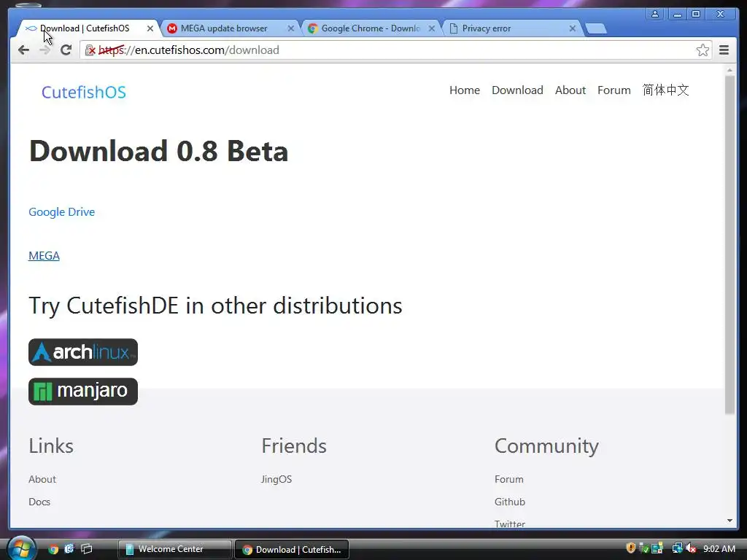
Task: Close the Google Chrome download tab
Action: click(432, 28)
